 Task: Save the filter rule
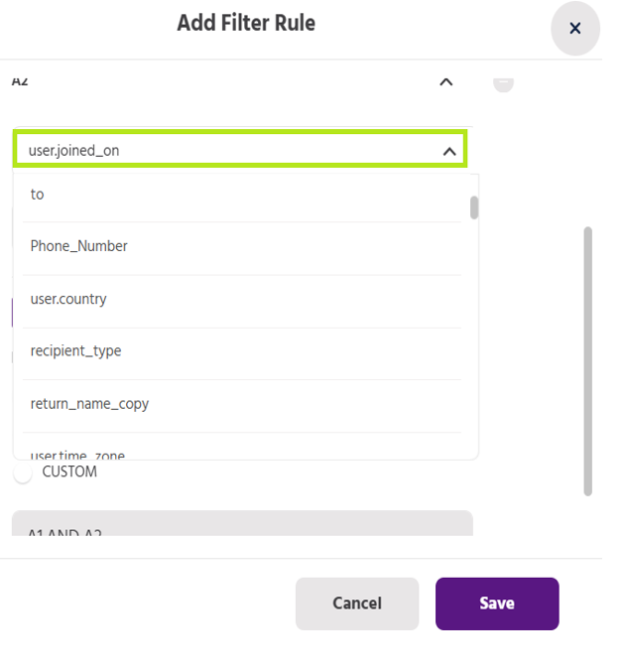point(496,604)
